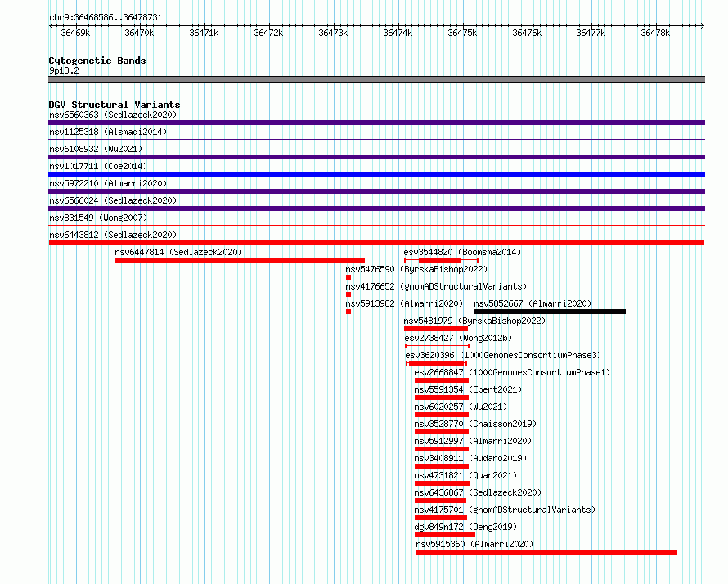Open nsv6443812 (Sedlazeck2020) variant label

coord(113,235)
